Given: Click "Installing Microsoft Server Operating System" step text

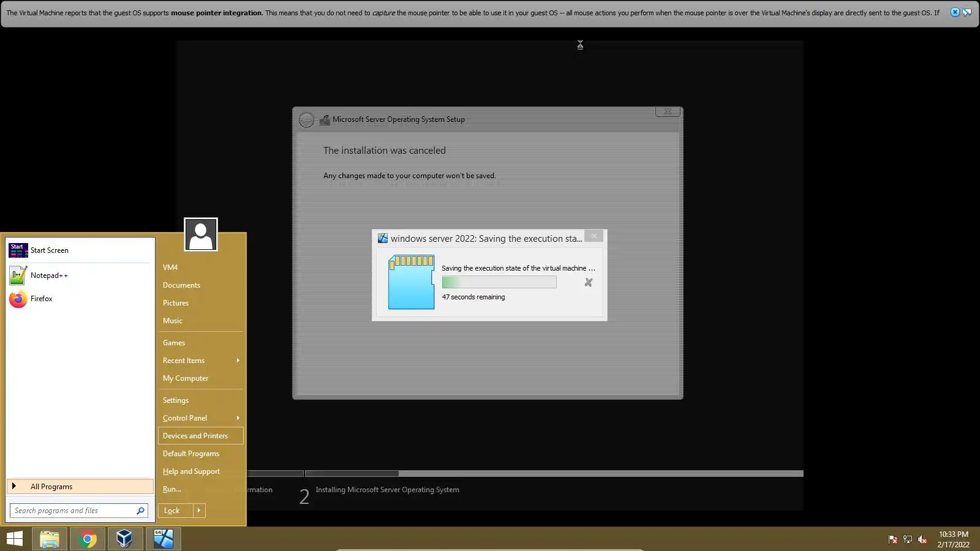Looking at the screenshot, I should [387, 490].
